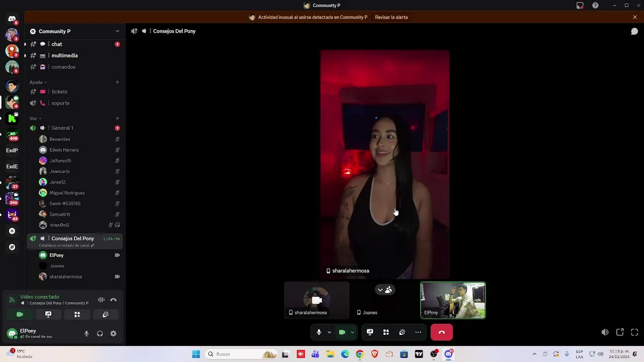The width and height of the screenshot is (644, 362).
Task: Open the EsdP server
Action: [12, 150]
